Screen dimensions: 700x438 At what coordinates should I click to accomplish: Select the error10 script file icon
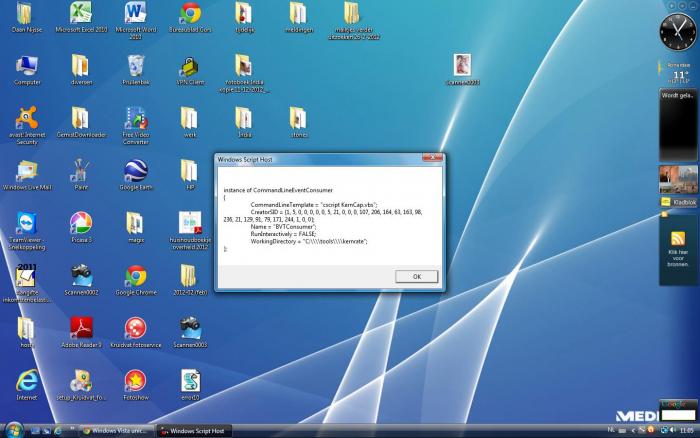[x=190, y=381]
